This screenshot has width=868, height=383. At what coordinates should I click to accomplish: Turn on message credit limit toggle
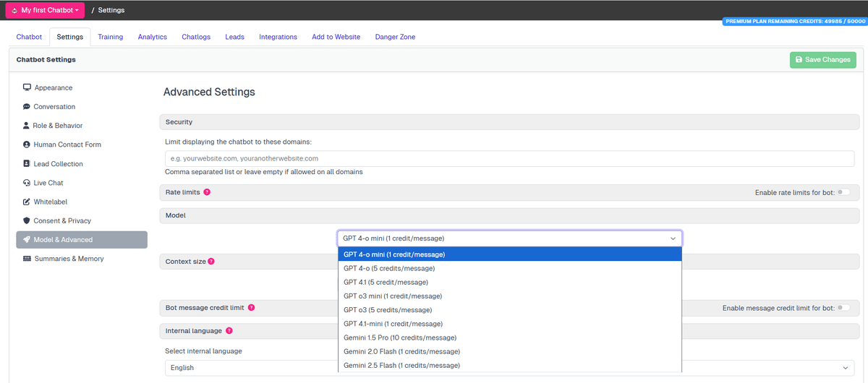[x=843, y=308]
